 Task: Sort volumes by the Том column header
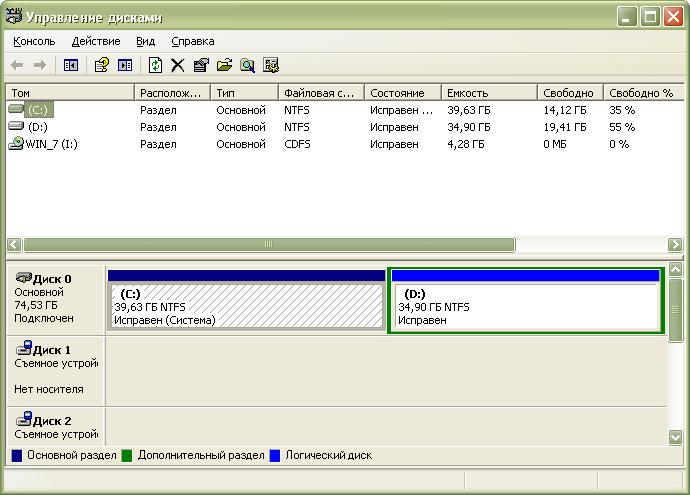[x=70, y=93]
